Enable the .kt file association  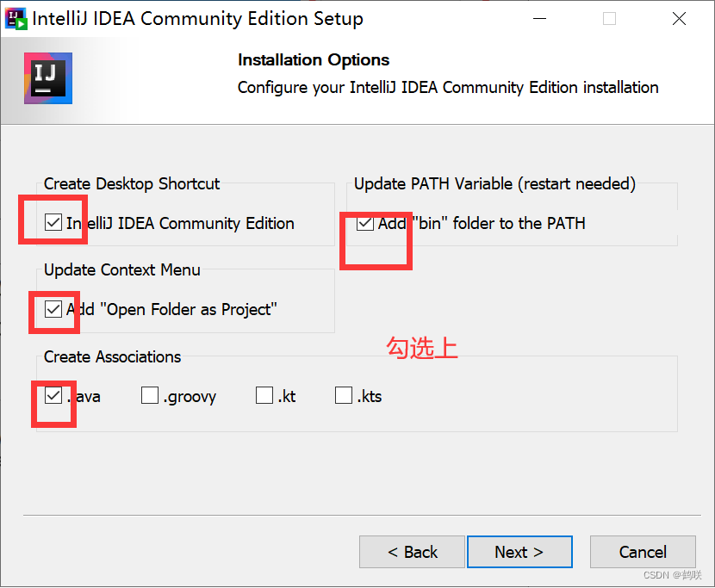[264, 395]
